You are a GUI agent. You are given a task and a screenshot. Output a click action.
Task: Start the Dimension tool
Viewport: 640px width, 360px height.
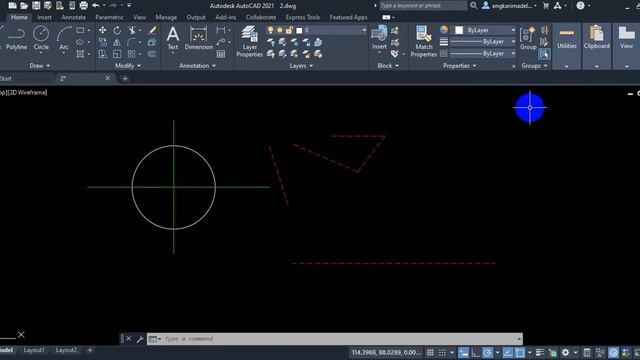pyautogui.click(x=198, y=38)
